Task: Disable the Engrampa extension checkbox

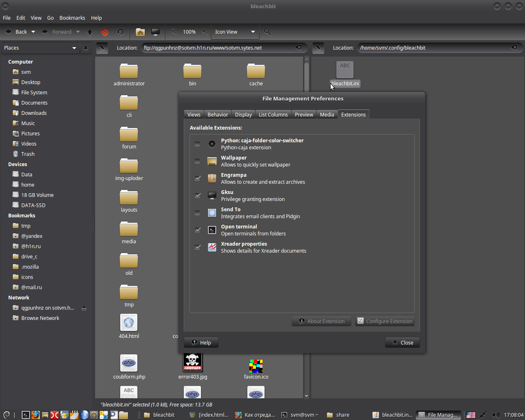Action: 197,178
